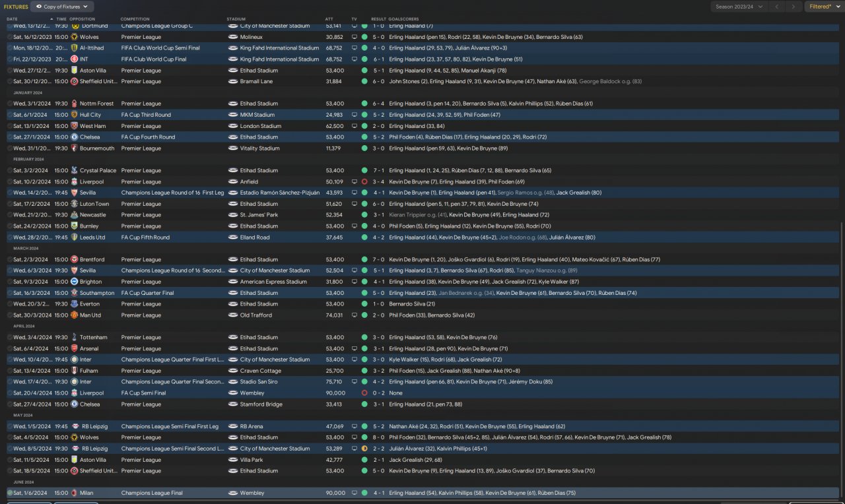Click the Southampton club badge

pos(75,293)
